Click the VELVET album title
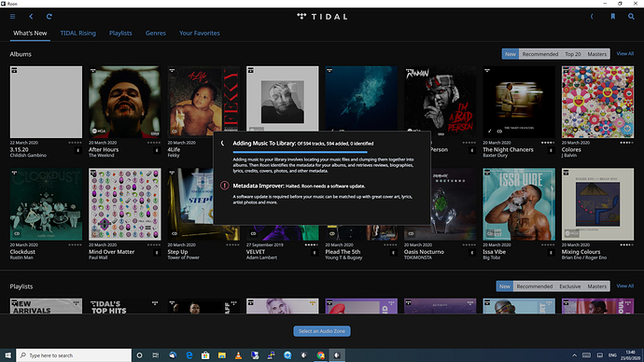This screenshot has height=362, width=644. [x=256, y=252]
